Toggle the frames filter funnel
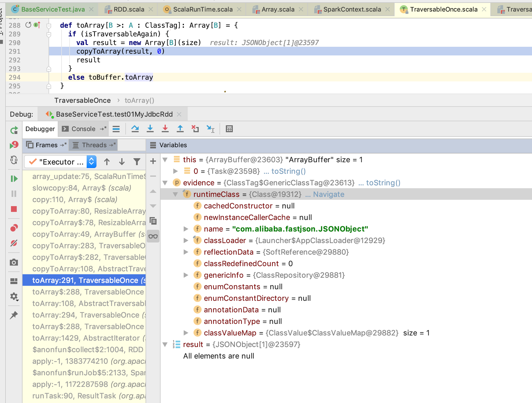 pyautogui.click(x=137, y=162)
